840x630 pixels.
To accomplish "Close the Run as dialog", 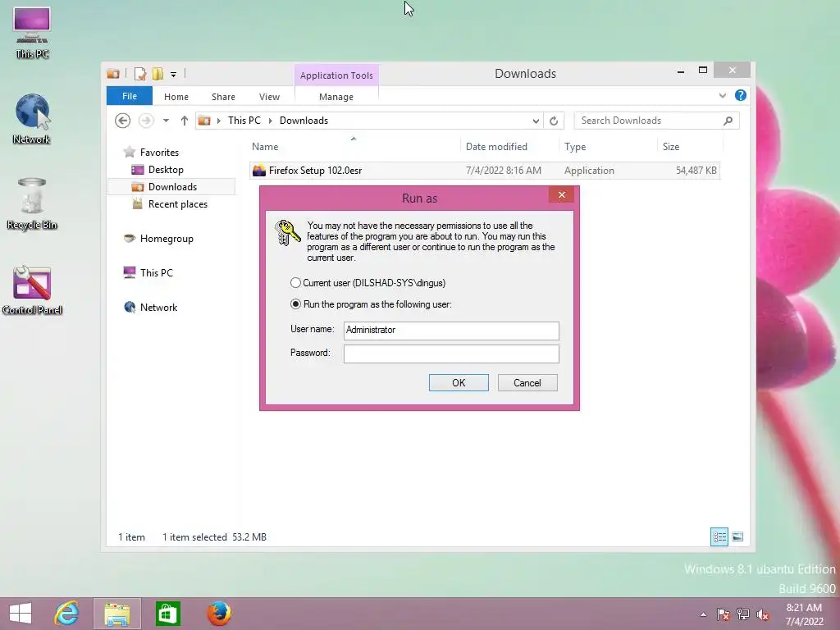I will pos(561,194).
